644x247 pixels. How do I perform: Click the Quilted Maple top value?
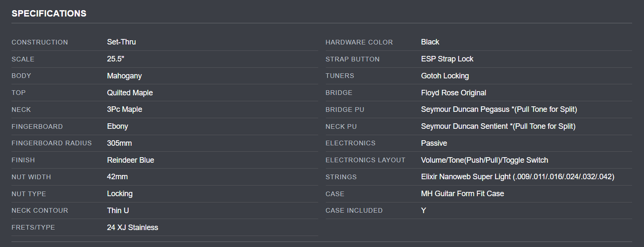point(130,93)
